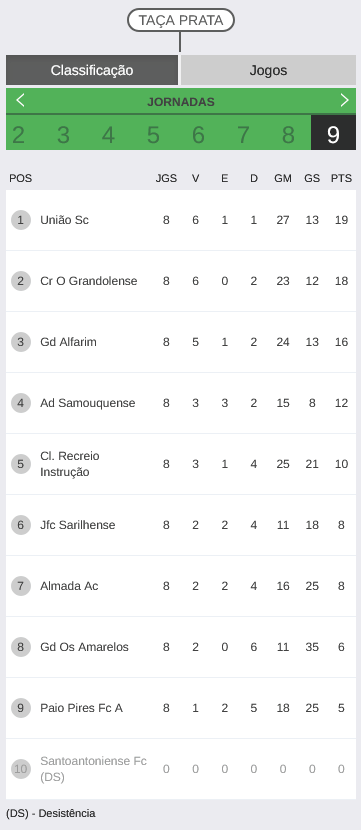Choose the highlighted jornada 9
This screenshot has height=830, width=361.
[333, 133]
